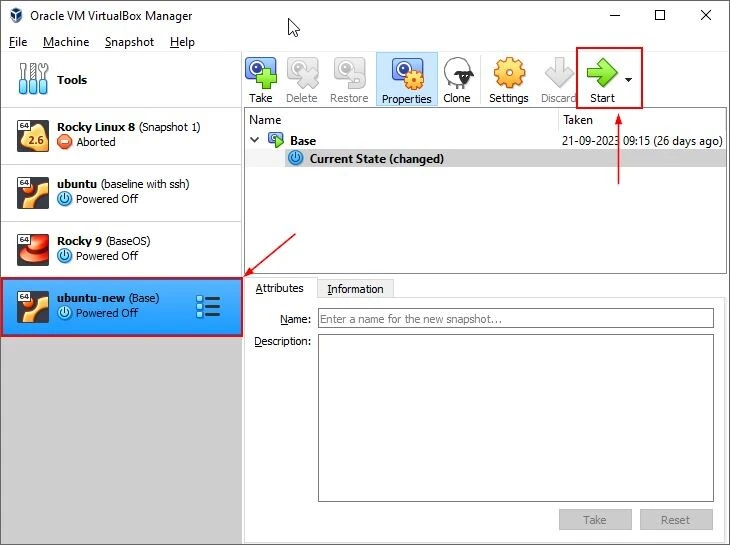The width and height of the screenshot is (730, 545).
Task: Select the Current State (changed) entry
Action: pyautogui.click(x=376, y=159)
